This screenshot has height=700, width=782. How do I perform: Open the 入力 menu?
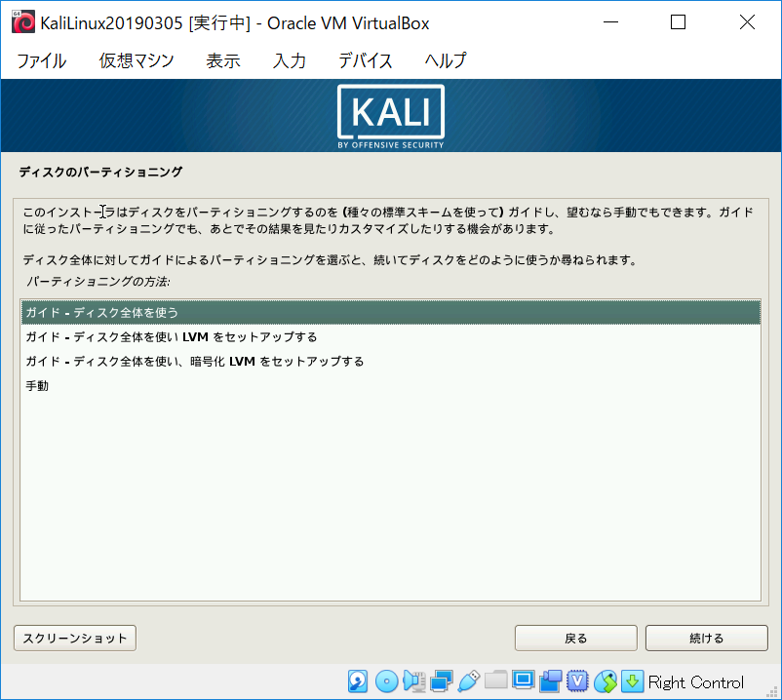point(290,60)
